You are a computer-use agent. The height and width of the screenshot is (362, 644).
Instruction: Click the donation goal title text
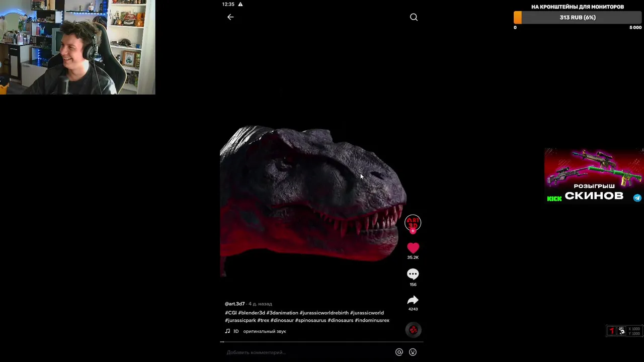click(x=578, y=7)
